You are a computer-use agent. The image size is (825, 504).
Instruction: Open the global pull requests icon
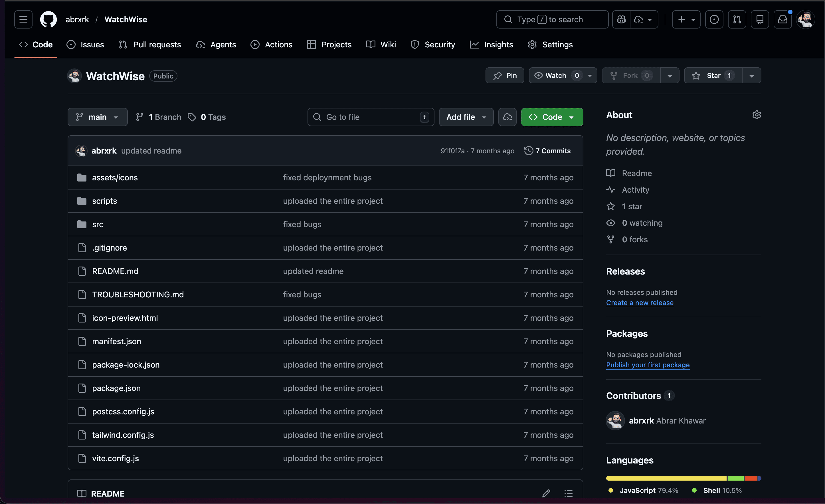point(737,19)
